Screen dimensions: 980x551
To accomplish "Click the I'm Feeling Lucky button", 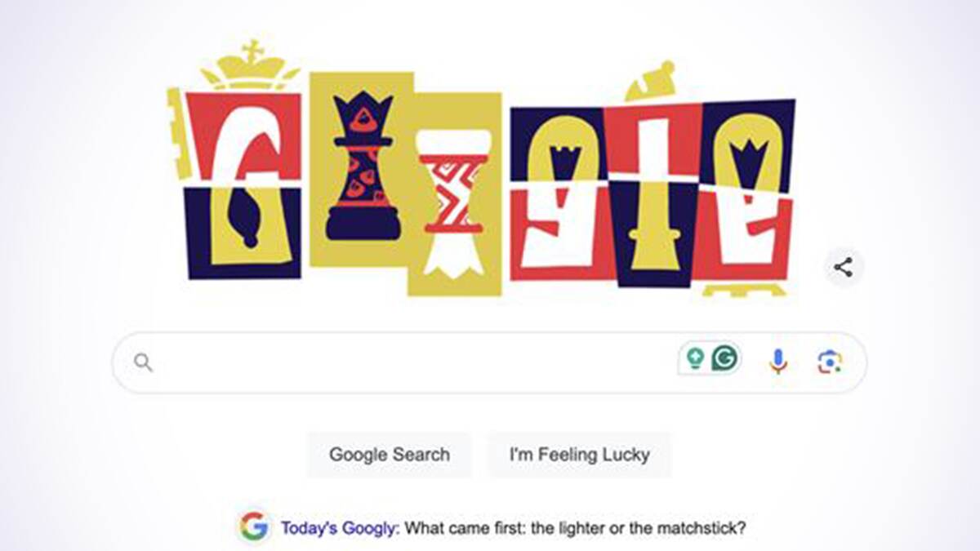I will tap(580, 455).
